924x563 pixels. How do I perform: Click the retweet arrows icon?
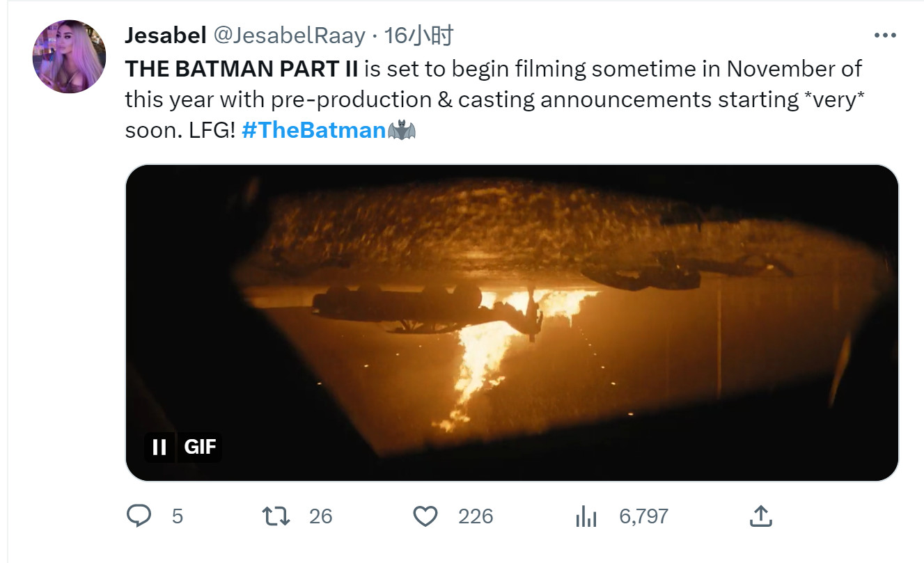[x=276, y=516]
